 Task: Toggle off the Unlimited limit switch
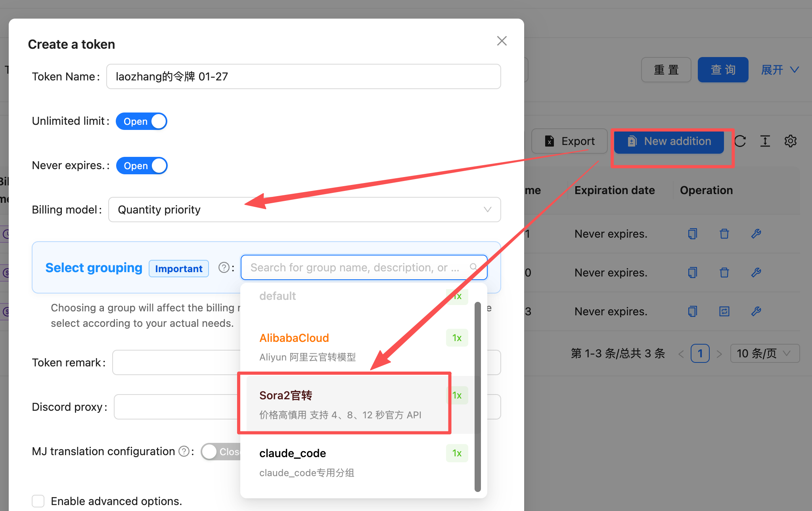141,121
